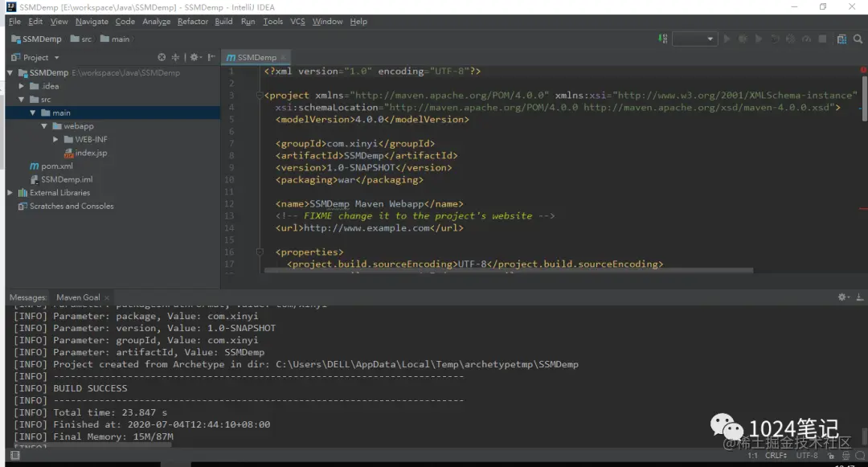The image size is (868, 467).
Task: Fold the project tag in editor gutter
Action: (259, 95)
